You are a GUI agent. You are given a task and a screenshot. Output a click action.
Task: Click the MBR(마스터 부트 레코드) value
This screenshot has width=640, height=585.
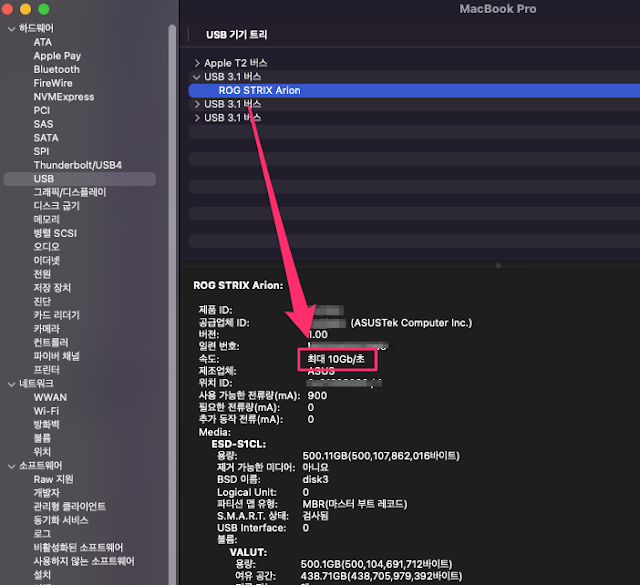355,504
